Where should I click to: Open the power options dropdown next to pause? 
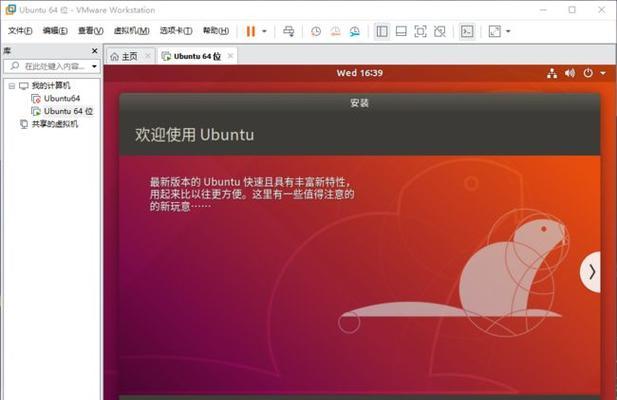(x=264, y=31)
